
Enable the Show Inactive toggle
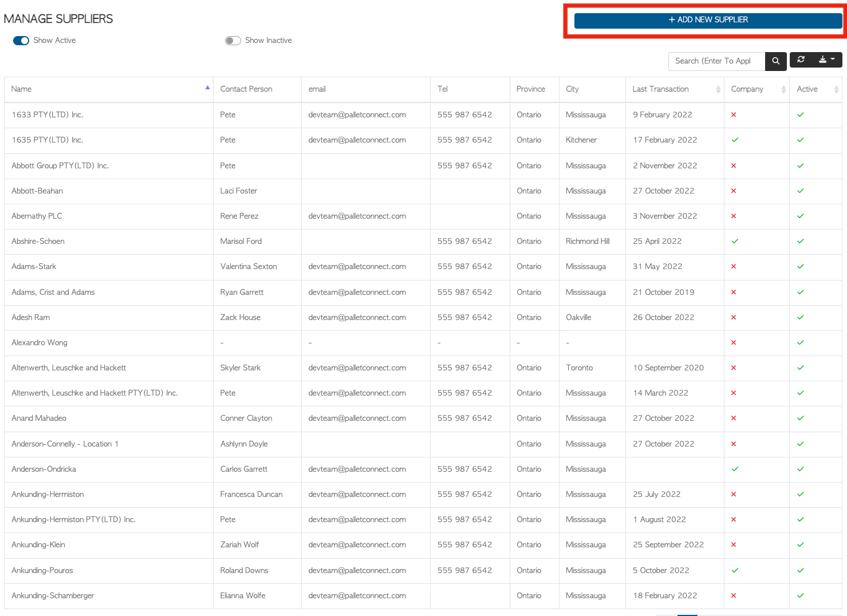coord(233,41)
